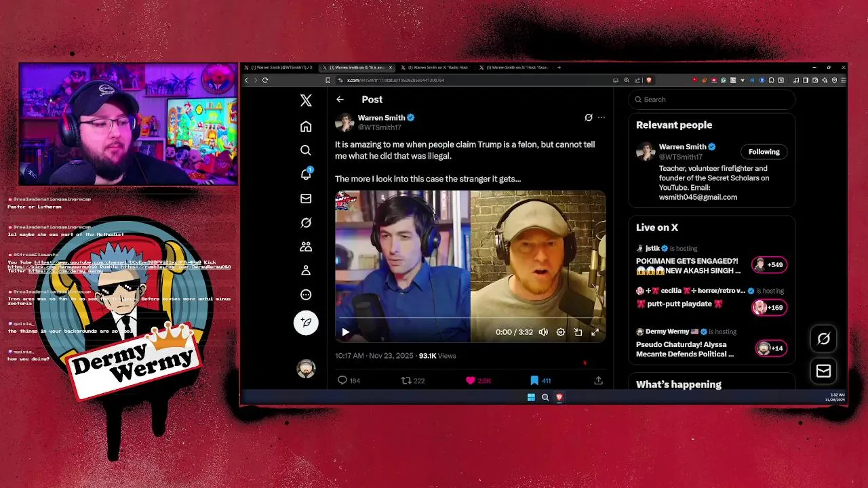Close the active 'It is amazing' tab
868x488 pixels.
[391, 68]
